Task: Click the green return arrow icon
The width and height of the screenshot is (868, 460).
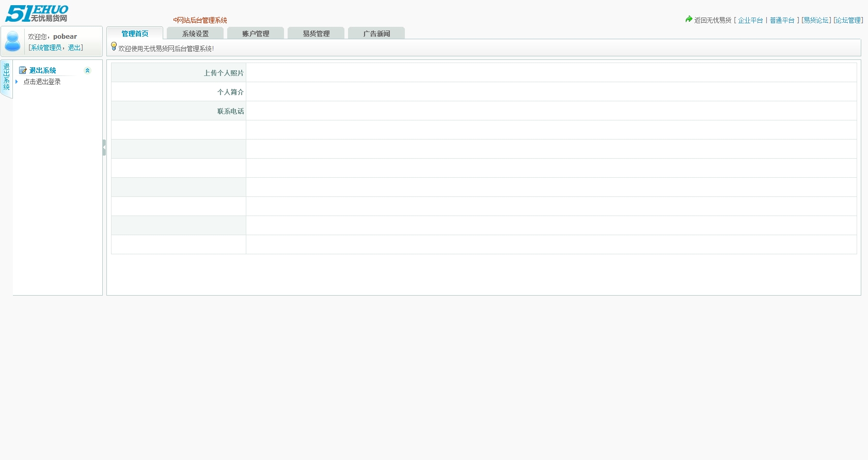Action: (689, 19)
